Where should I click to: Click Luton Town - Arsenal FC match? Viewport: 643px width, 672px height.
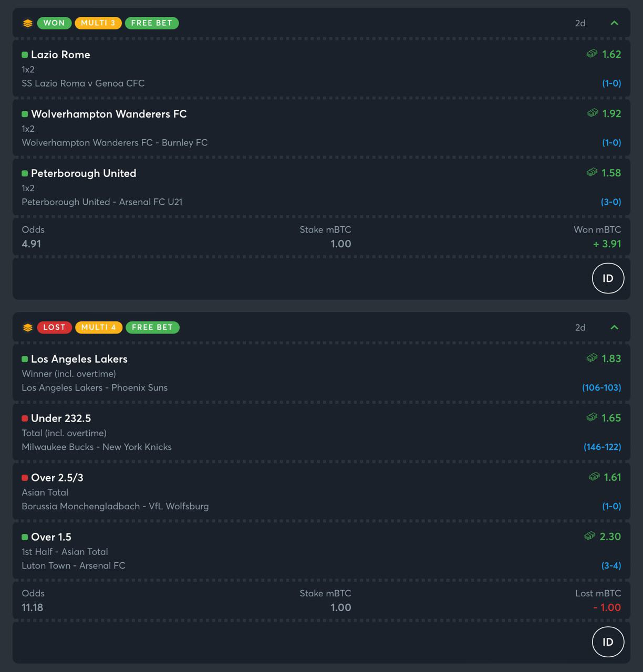coord(74,565)
